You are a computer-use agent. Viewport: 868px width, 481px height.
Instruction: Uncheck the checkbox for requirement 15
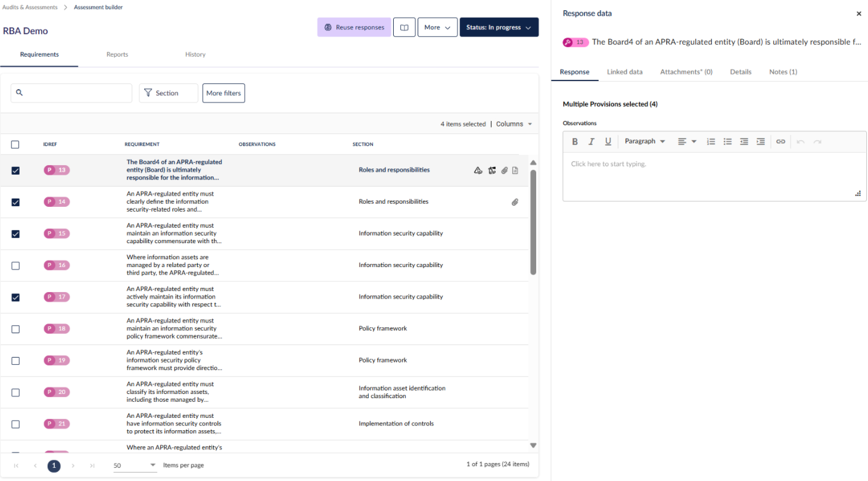point(15,234)
